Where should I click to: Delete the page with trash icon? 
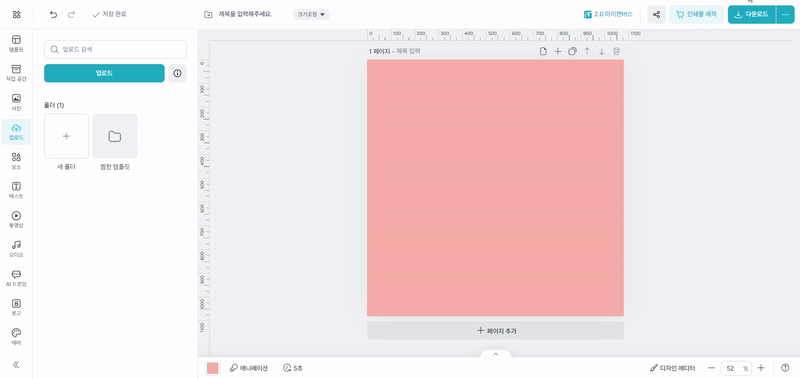pyautogui.click(x=616, y=51)
